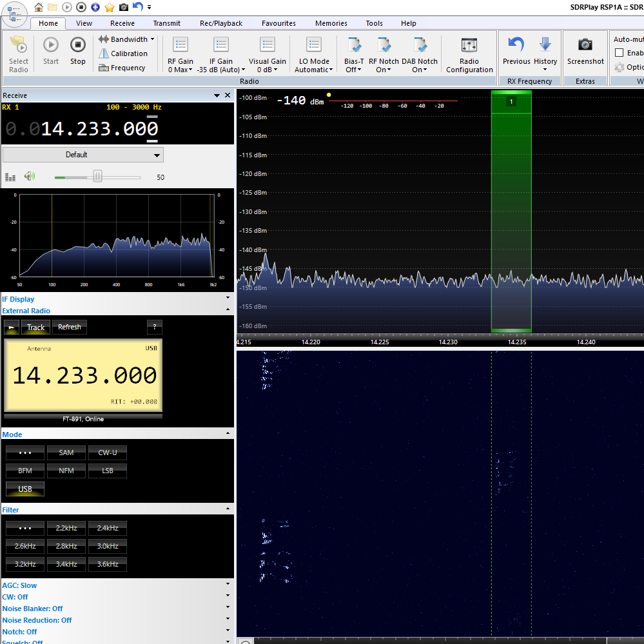Viewport: 644px width, 644px height.
Task: Open Radio Configuration
Action: click(x=469, y=54)
